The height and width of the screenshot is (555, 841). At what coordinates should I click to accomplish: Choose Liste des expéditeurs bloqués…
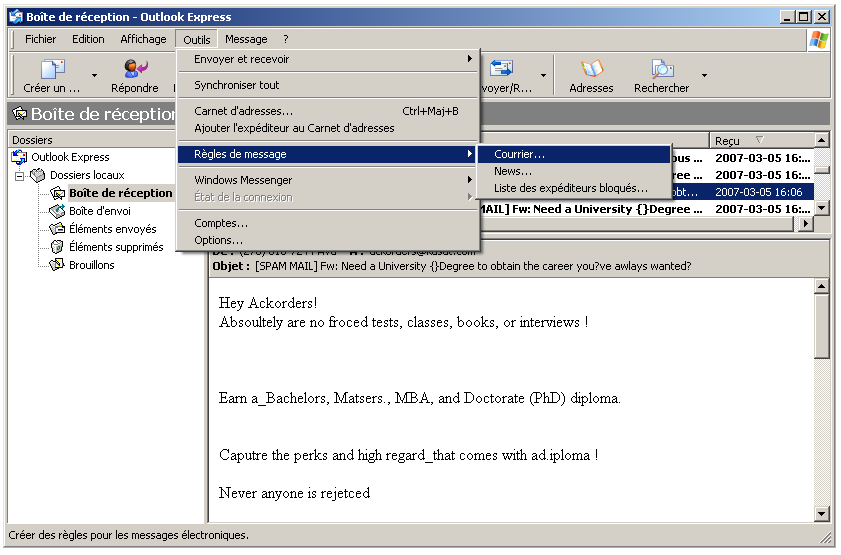point(574,188)
